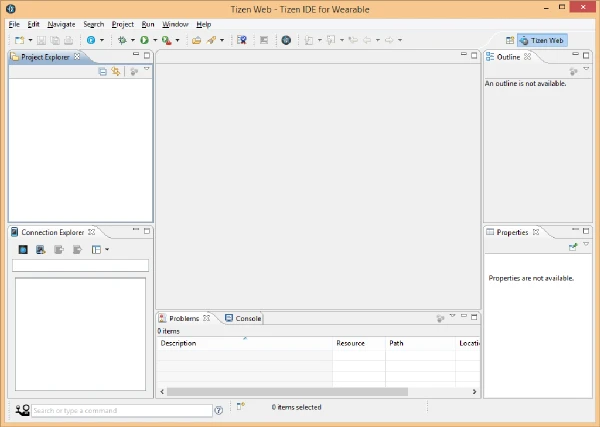Expand Connection Explorer view dropdown arrow
This screenshot has height=427, width=600.
click(107, 249)
